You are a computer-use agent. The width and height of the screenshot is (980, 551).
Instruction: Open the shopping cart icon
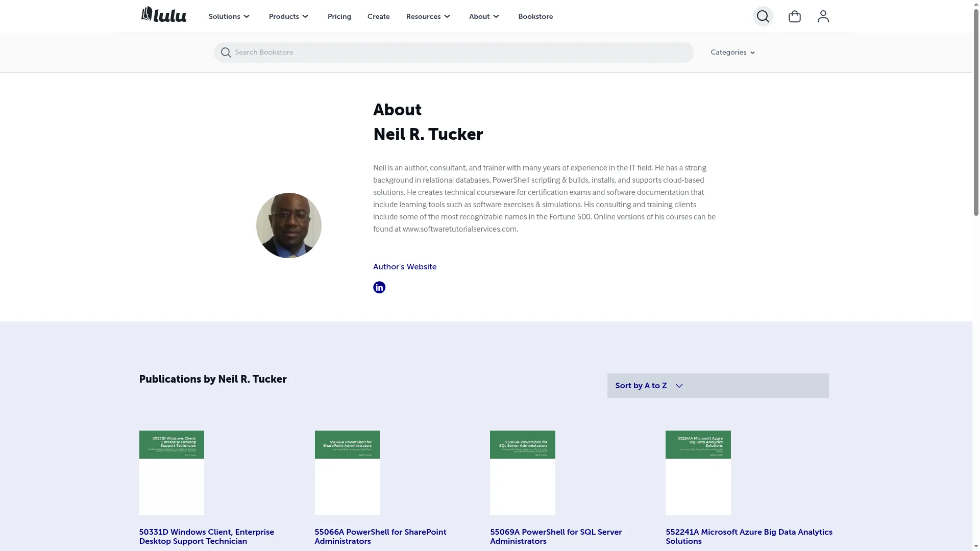[794, 16]
